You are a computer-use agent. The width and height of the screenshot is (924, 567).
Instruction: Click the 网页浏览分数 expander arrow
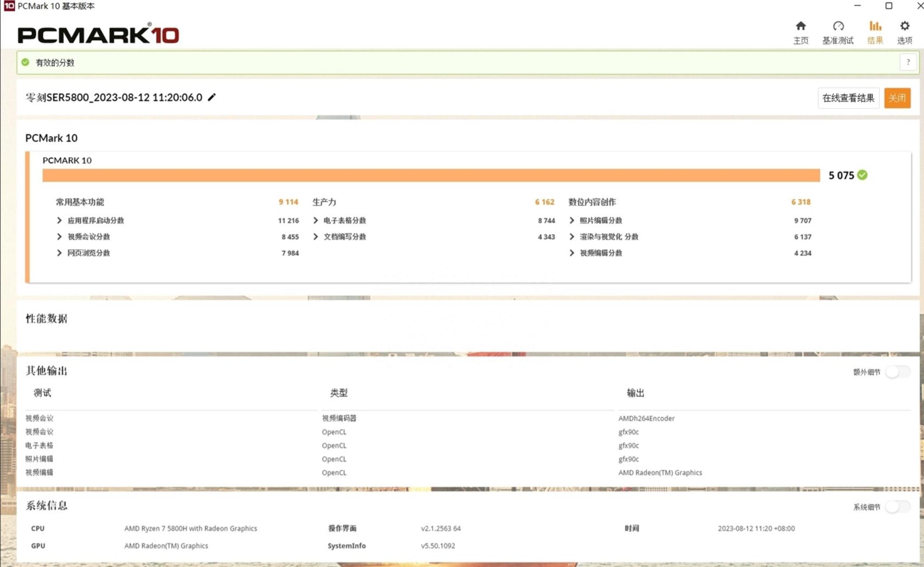(60, 253)
